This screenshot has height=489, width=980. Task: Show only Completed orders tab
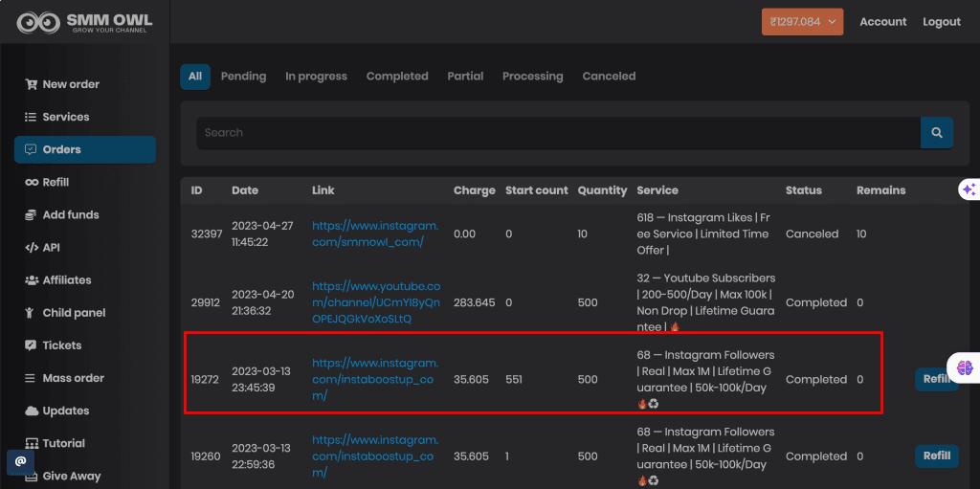click(x=397, y=77)
